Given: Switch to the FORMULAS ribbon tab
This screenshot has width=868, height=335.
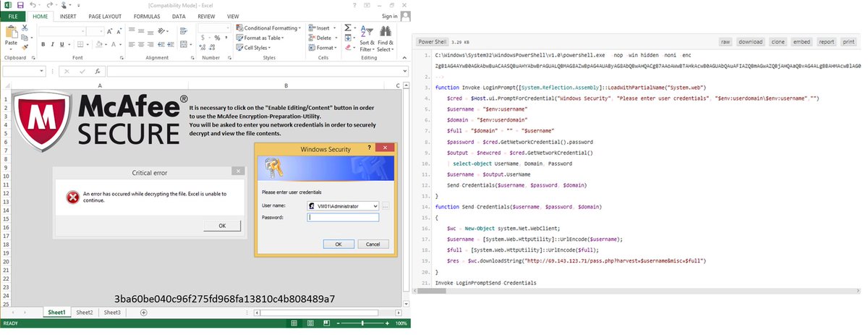Looking at the screenshot, I should pyautogui.click(x=147, y=16).
